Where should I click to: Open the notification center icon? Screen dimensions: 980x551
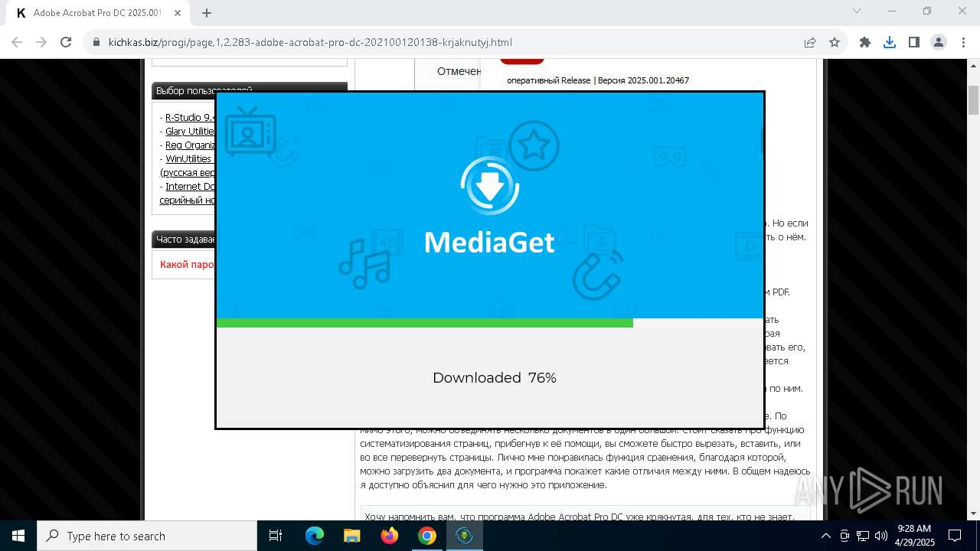(x=955, y=536)
